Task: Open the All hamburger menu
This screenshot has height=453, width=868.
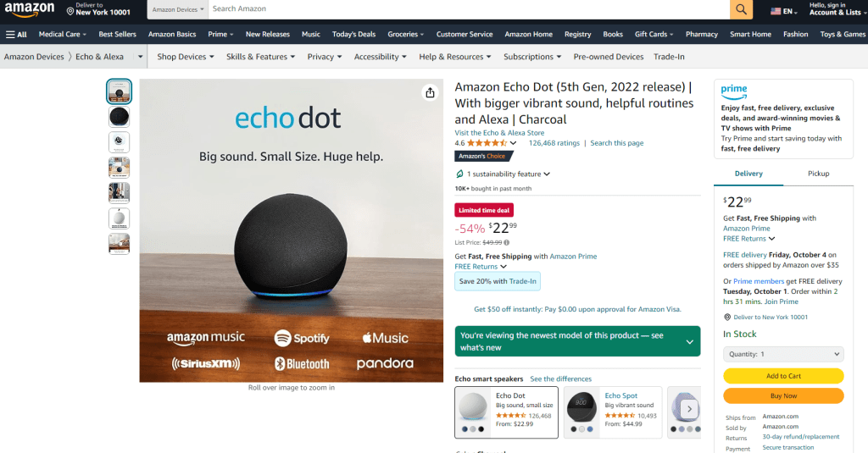Action: [x=16, y=35]
